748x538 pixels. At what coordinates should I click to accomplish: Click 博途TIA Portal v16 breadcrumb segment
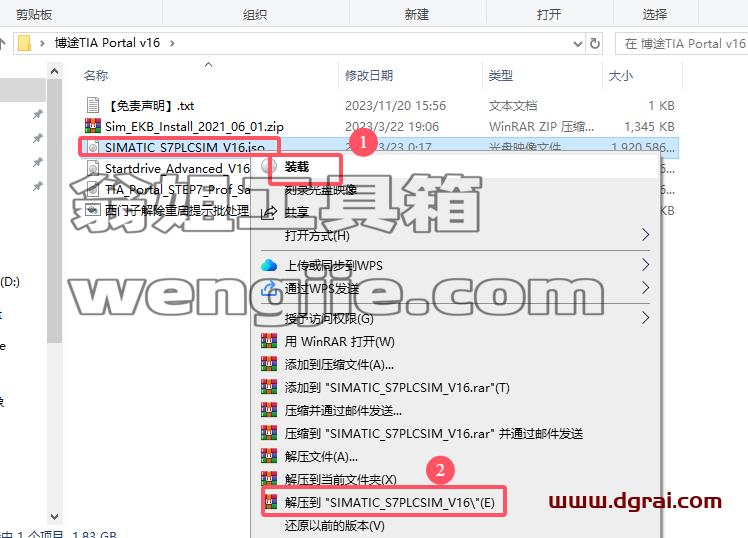coord(107,43)
